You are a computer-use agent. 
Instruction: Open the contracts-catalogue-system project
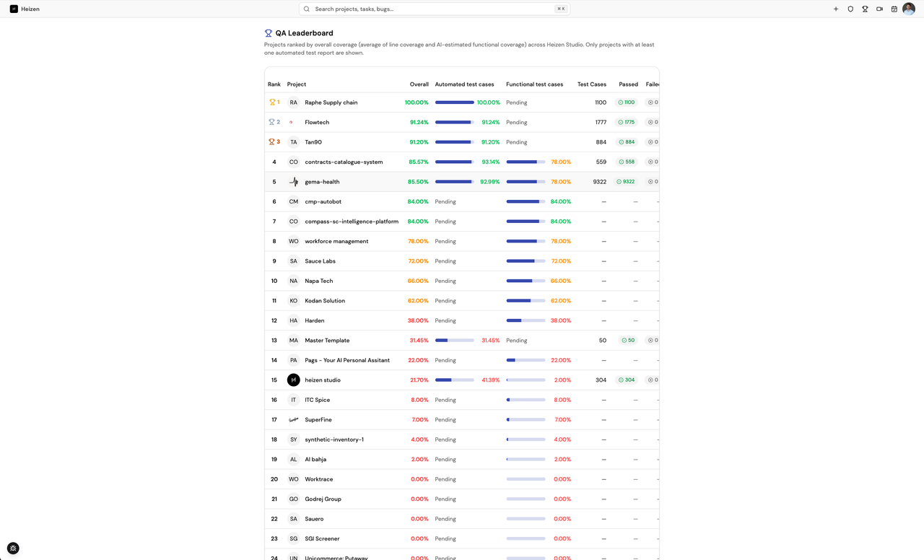coord(344,162)
